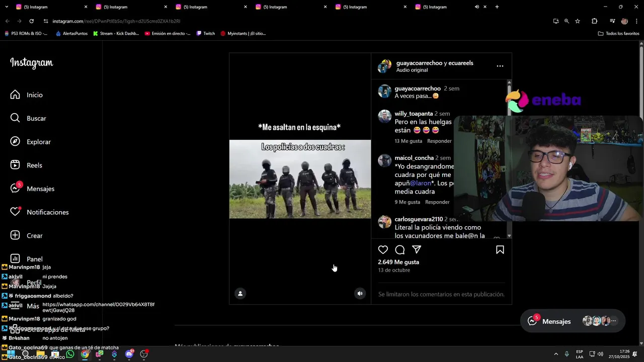Viewport: 644px width, 362px height.
Task: Open the 2.649 Me gusta likes list
Action: tap(398, 262)
